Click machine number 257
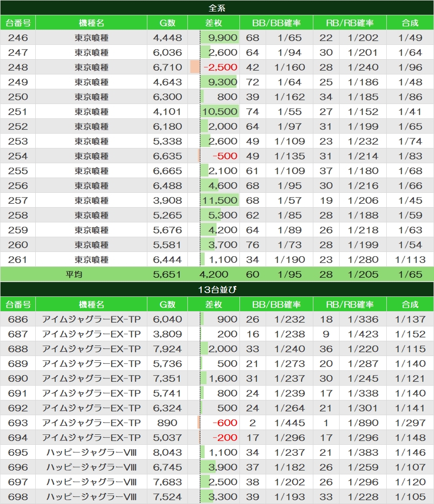The image size is (434, 504). [x=18, y=200]
